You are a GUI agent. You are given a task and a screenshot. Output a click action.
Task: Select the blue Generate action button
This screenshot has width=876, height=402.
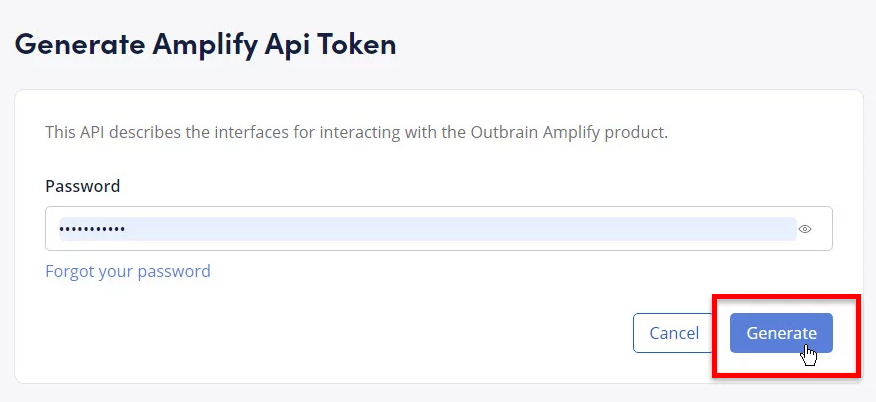coord(781,333)
